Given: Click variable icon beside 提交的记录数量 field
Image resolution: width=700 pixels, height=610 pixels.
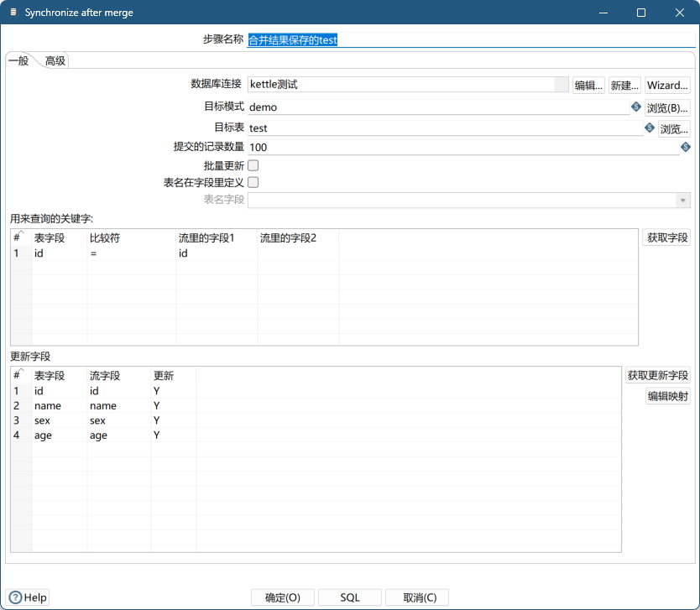Looking at the screenshot, I should 685,147.
